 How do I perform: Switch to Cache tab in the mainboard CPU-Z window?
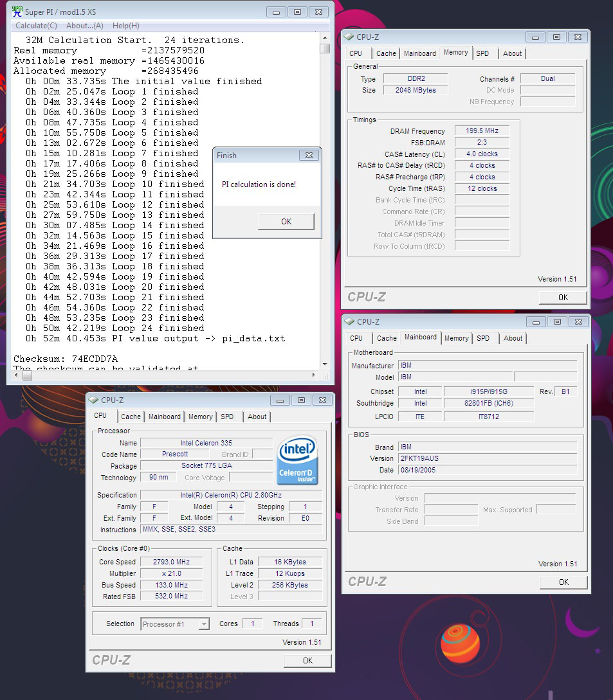(x=387, y=338)
